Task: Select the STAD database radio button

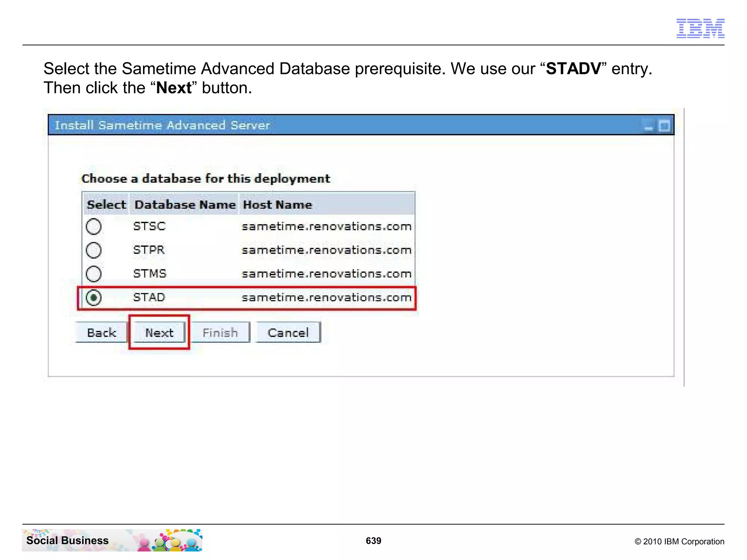Action: coord(93,297)
